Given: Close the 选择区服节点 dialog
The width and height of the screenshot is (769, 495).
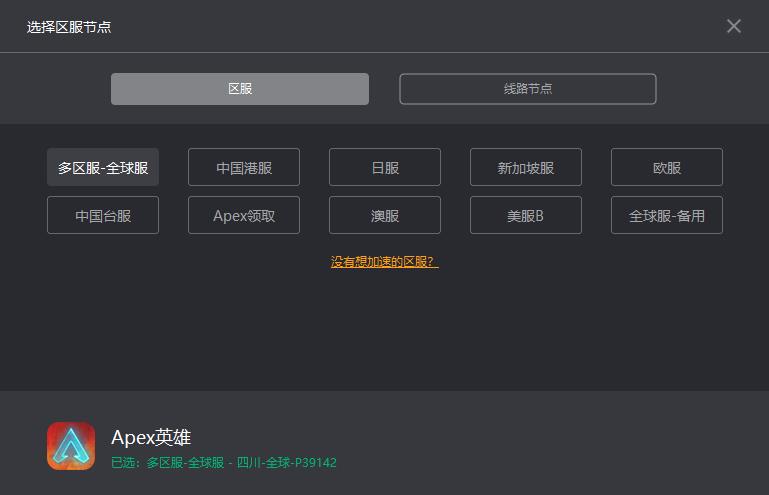Looking at the screenshot, I should (x=733, y=26).
